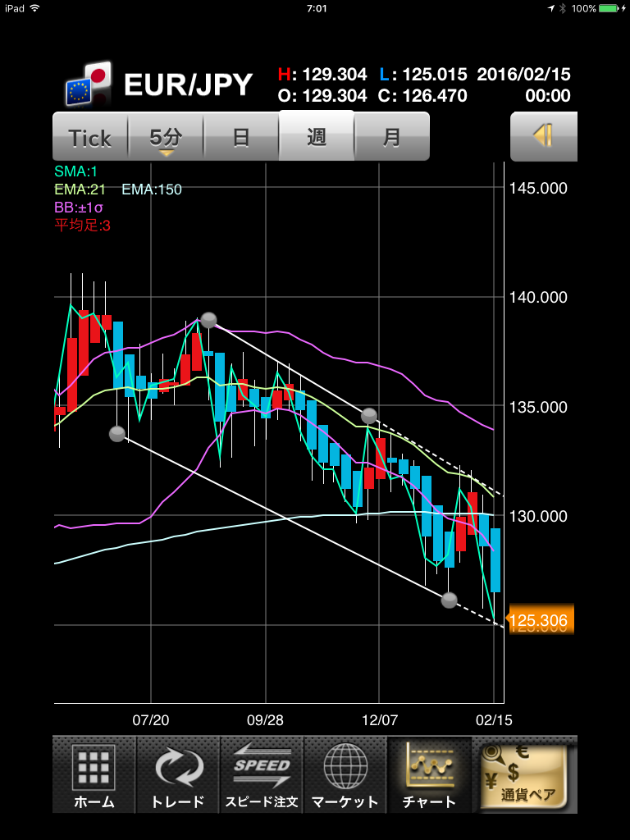Image resolution: width=630 pixels, height=840 pixels.
Task: Tap the close value C: 126.470
Action: (422, 96)
